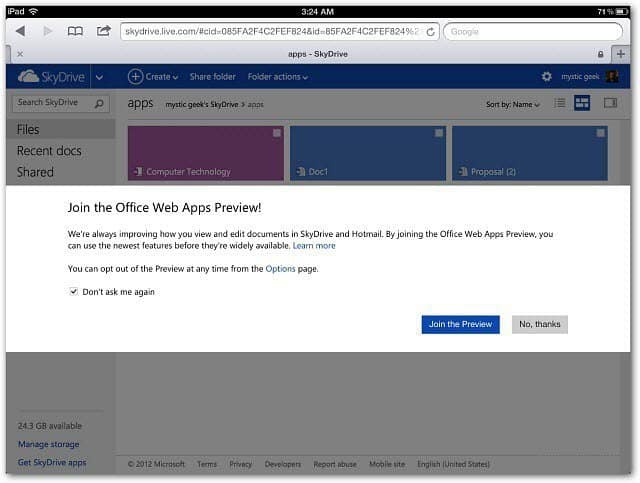The image size is (640, 483).
Task: Open Recent docs in the sidebar
Action: coord(49,151)
